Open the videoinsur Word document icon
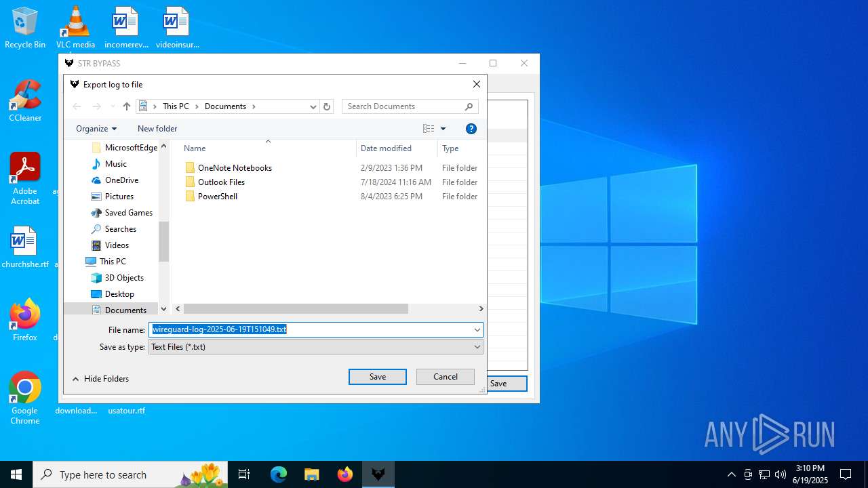The width and height of the screenshot is (868, 488). tap(177, 28)
